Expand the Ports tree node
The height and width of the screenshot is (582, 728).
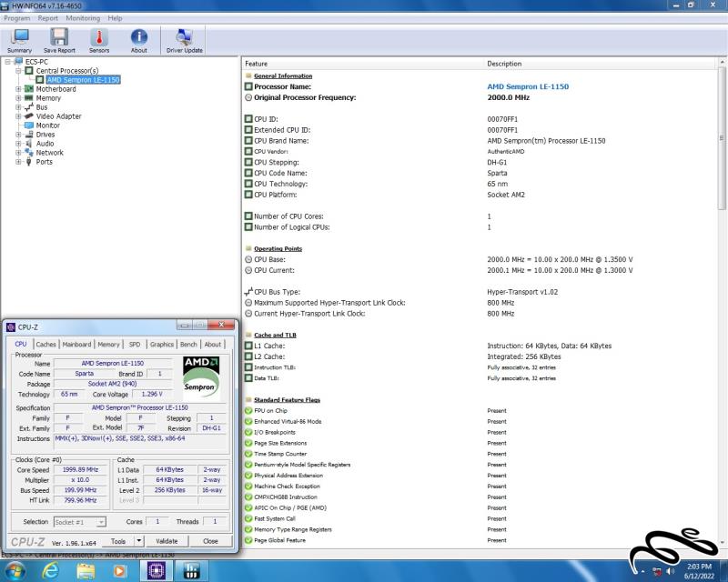[18, 162]
